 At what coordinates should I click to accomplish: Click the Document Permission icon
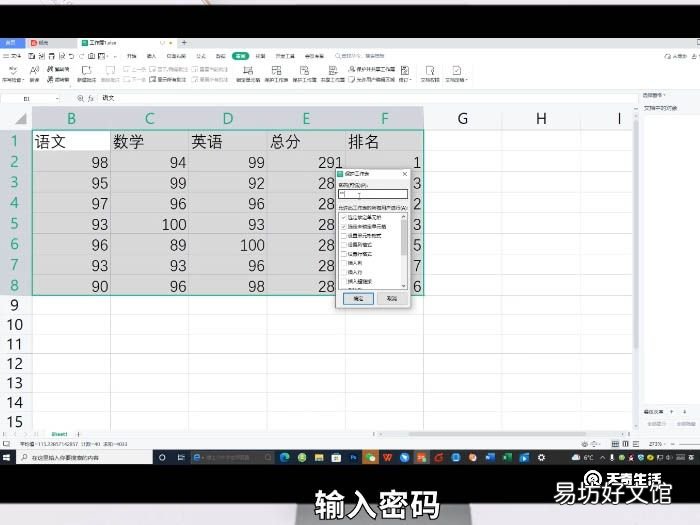(x=430, y=71)
